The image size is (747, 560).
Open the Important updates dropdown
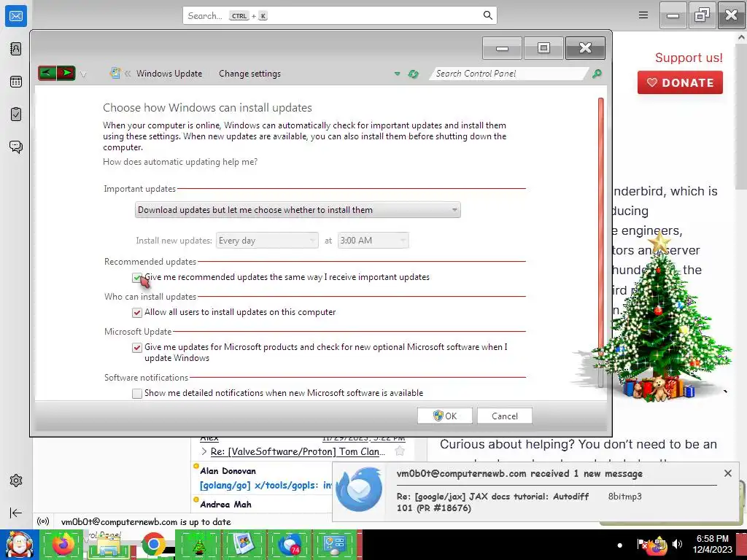pos(298,210)
